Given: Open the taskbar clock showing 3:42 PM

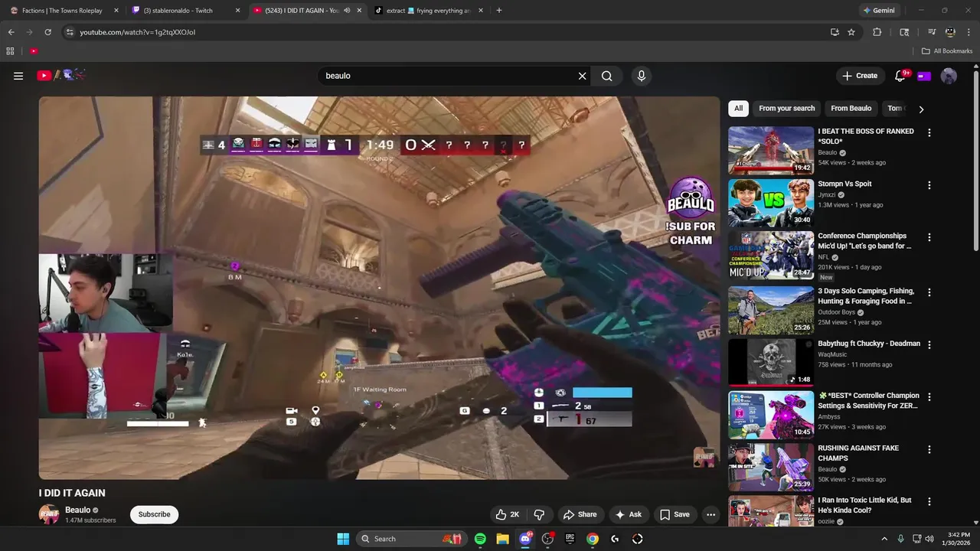Looking at the screenshot, I should coord(957,539).
